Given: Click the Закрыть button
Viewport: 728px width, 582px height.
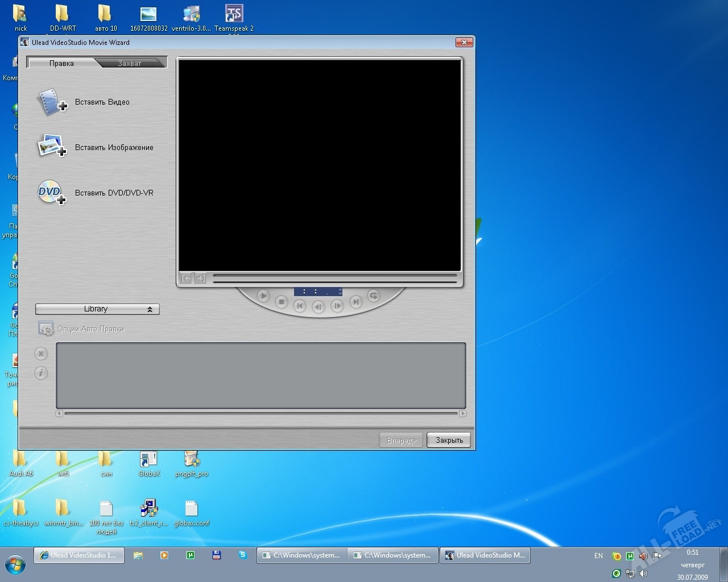Looking at the screenshot, I should pyautogui.click(x=449, y=440).
